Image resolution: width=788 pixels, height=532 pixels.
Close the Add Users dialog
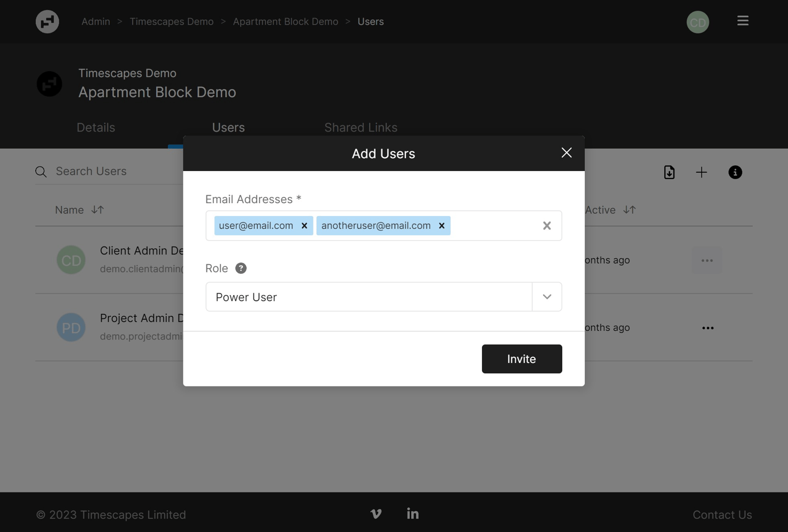(x=567, y=153)
